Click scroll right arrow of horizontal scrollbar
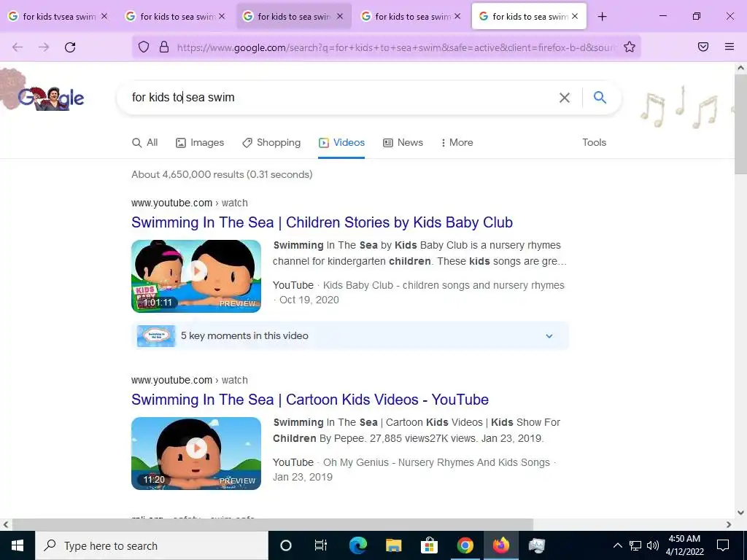The height and width of the screenshot is (560, 747). pyautogui.click(x=729, y=524)
